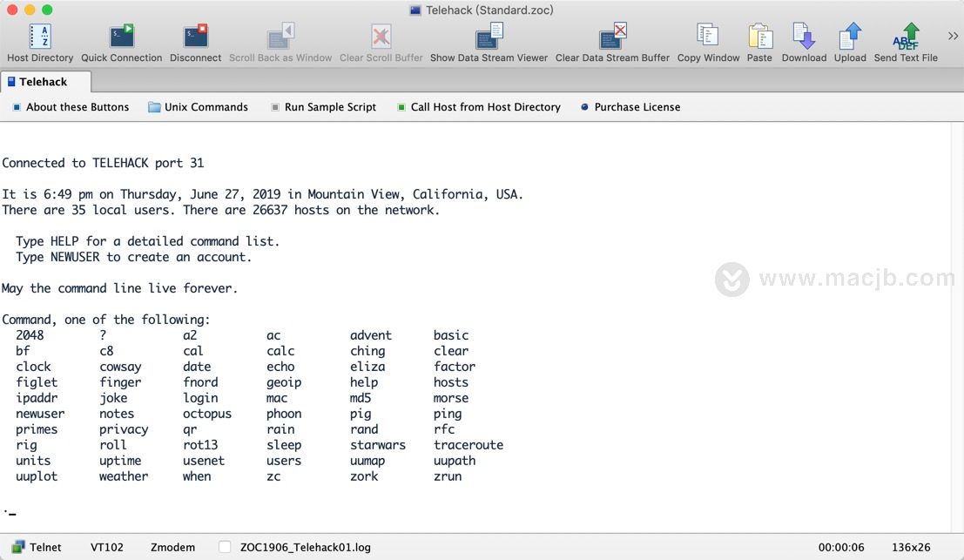Click the 'starwars' command text
This screenshot has height=560, width=964.
tap(377, 444)
